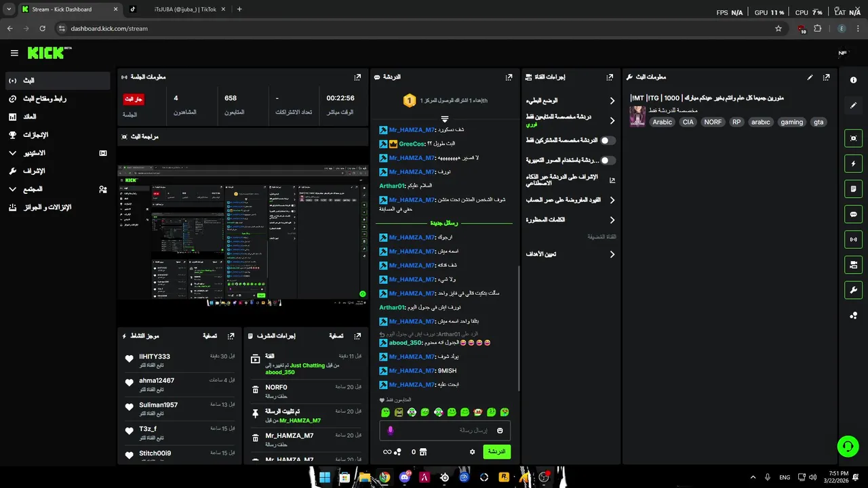
Task: Pop out the moderator actions panel
Action: [357, 335]
